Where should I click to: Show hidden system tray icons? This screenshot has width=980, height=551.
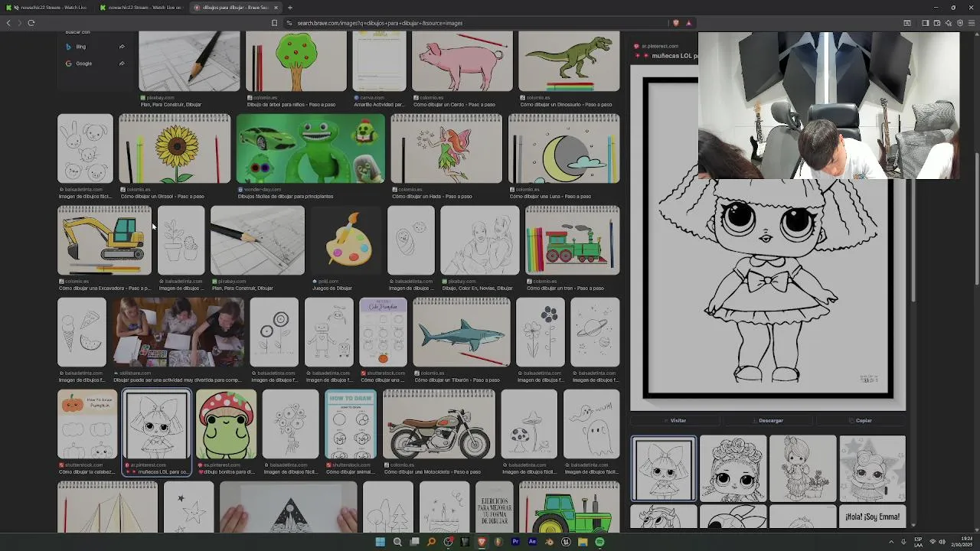pyautogui.click(x=891, y=542)
